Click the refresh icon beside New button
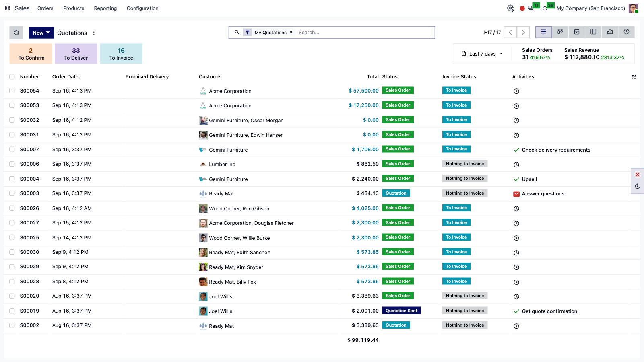The image size is (644, 362). tap(17, 33)
